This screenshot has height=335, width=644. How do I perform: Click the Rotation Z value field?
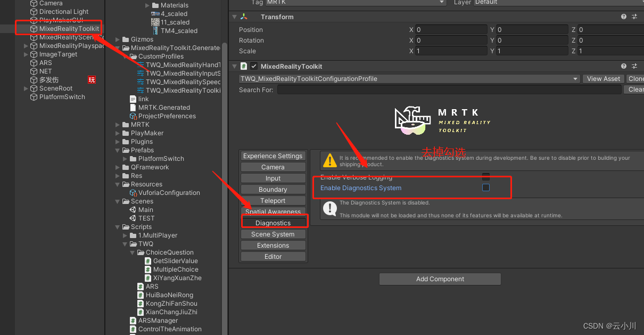(610, 40)
